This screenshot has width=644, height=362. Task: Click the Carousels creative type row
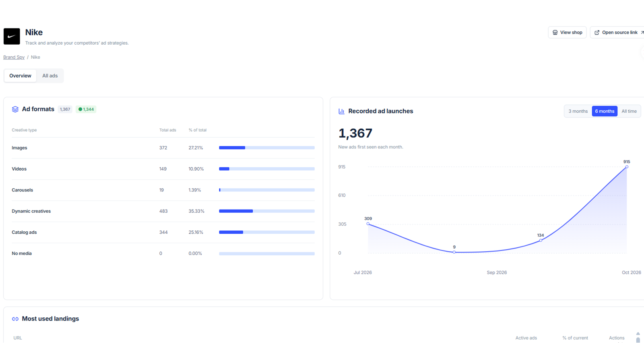[x=163, y=190]
